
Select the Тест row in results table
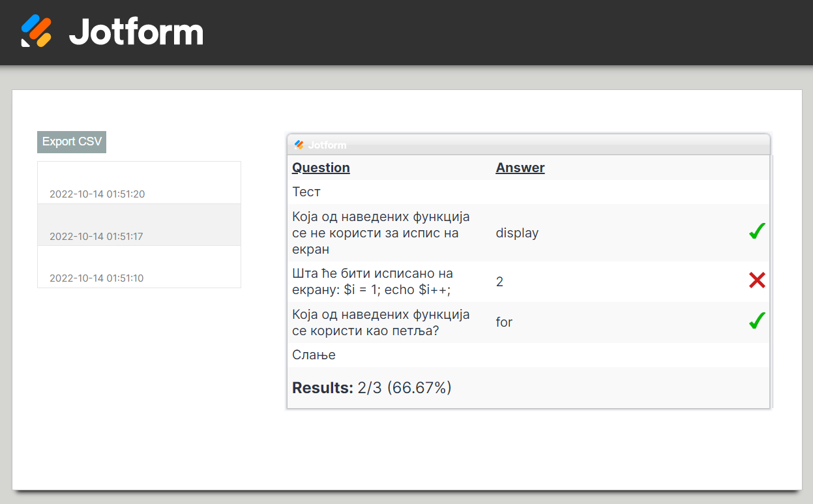(306, 192)
